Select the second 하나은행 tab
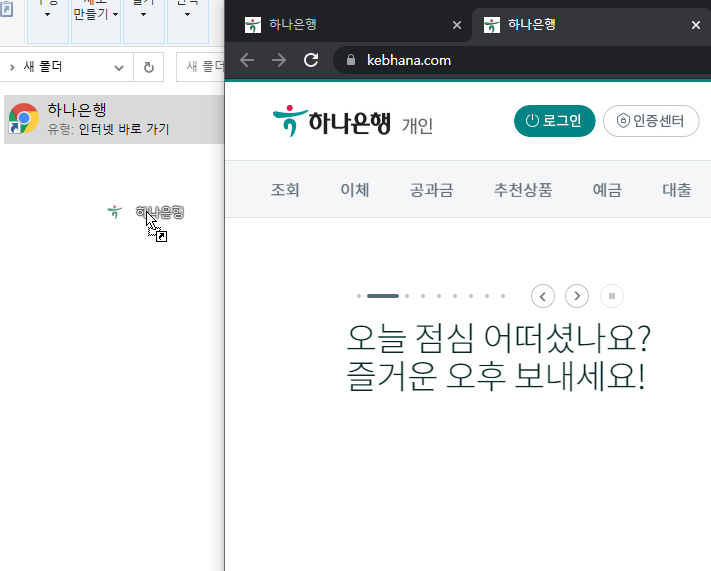The image size is (711, 571). tap(591, 24)
